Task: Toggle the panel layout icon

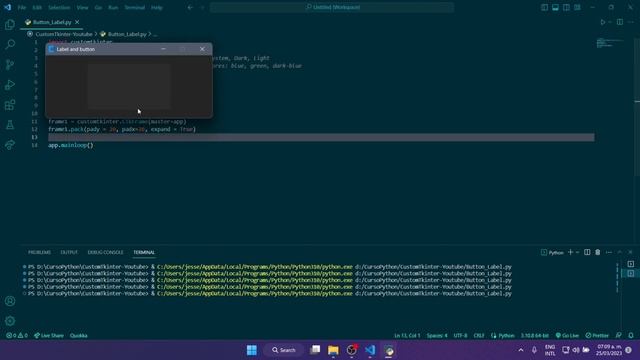Action: tap(556, 7)
